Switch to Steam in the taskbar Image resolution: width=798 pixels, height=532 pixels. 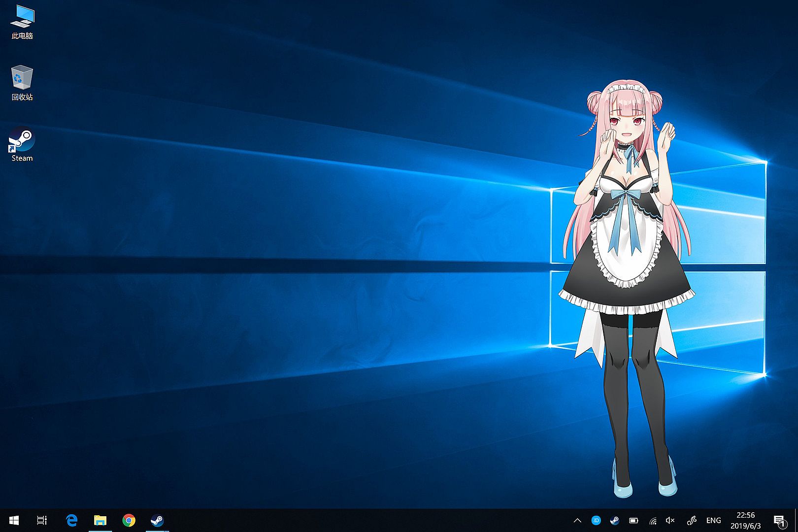point(157,520)
